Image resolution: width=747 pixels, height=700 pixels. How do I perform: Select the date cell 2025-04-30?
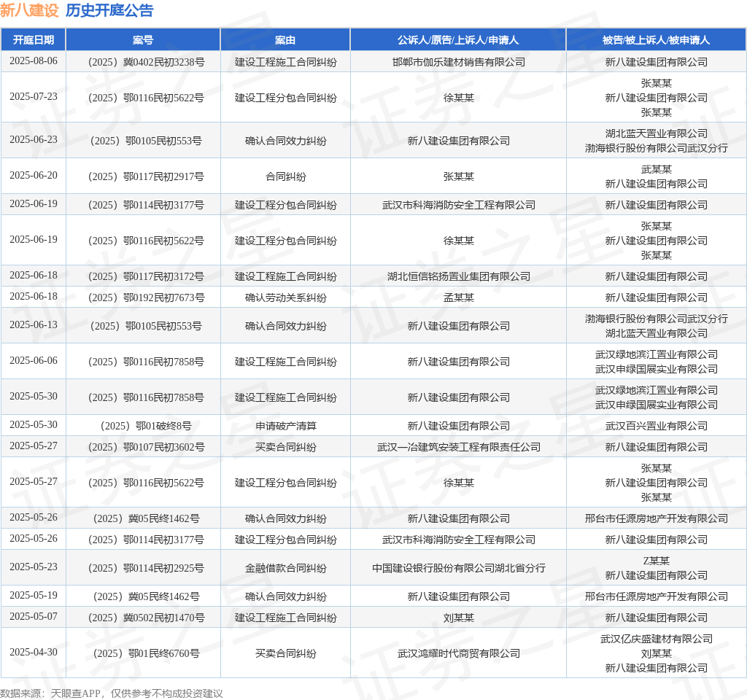coord(34,653)
